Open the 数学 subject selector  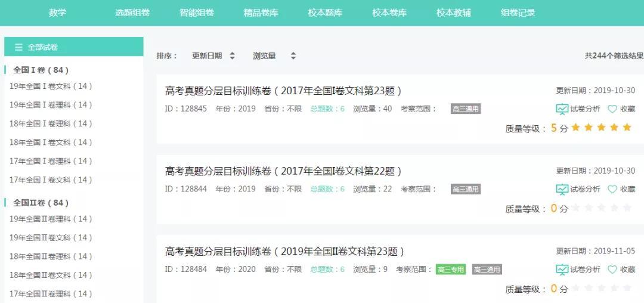[57, 13]
